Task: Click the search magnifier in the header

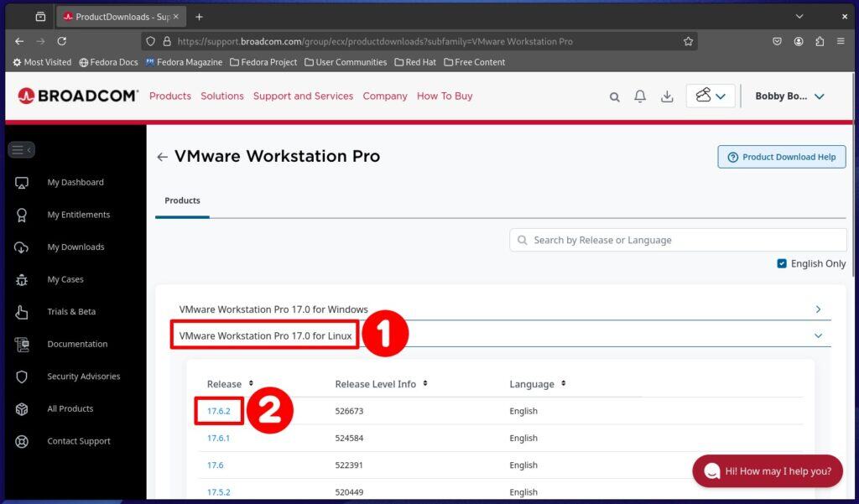Action: (x=613, y=96)
